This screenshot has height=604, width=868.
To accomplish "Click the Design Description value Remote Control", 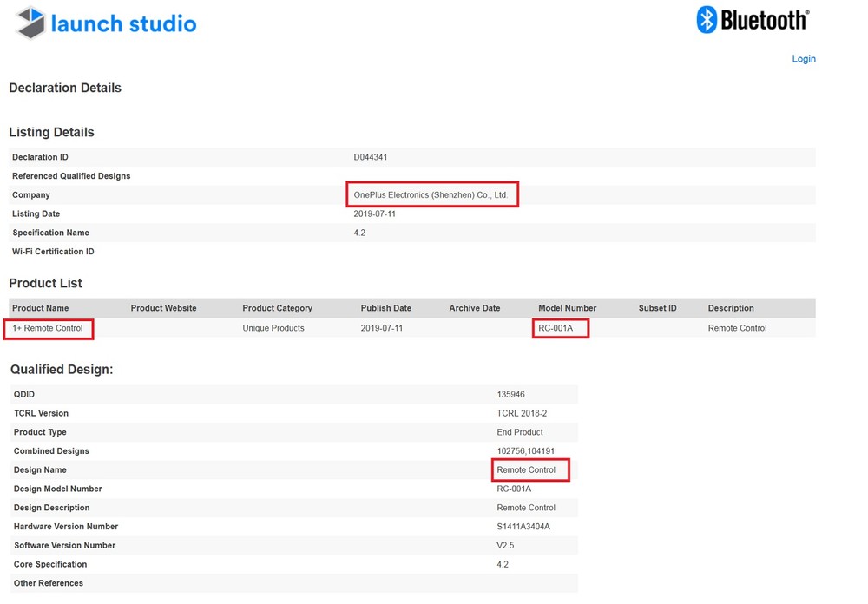I will click(526, 508).
